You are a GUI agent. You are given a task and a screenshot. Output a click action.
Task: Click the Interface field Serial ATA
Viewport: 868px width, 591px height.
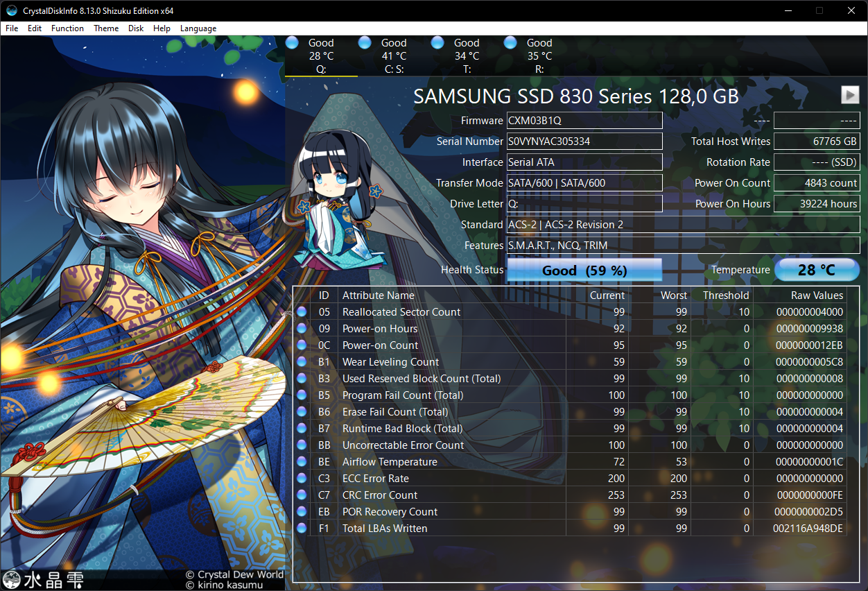[x=584, y=162]
